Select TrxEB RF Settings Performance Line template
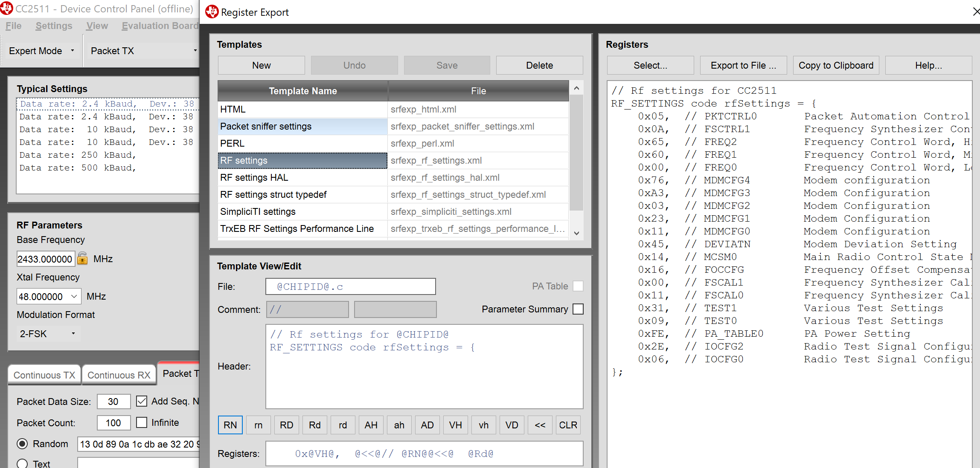 pyautogui.click(x=393, y=229)
